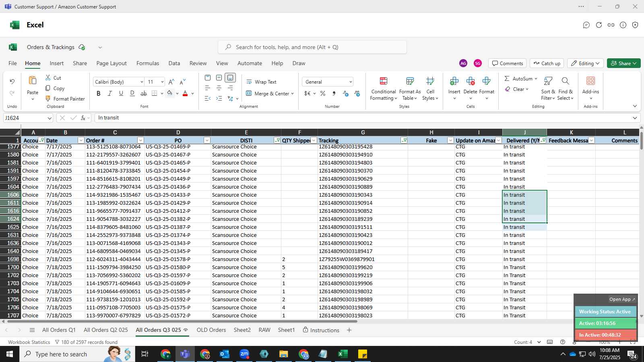Click the Catch up button
644x362 pixels.
(x=547, y=63)
